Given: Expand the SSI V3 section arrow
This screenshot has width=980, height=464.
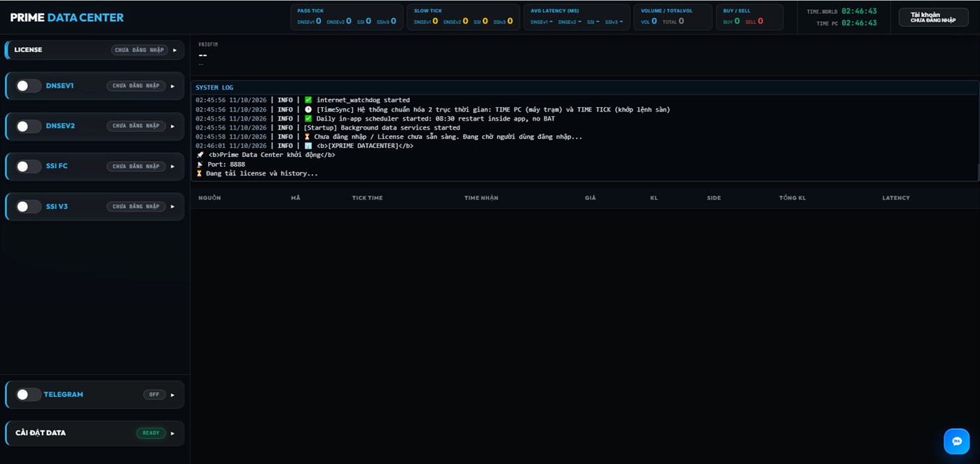Looking at the screenshot, I should click(x=173, y=207).
